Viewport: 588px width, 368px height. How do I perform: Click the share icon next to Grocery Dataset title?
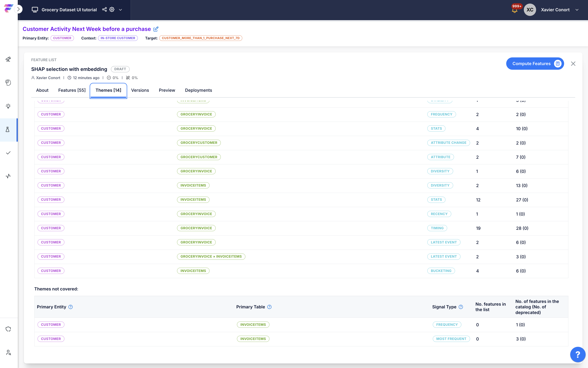pyautogui.click(x=104, y=10)
